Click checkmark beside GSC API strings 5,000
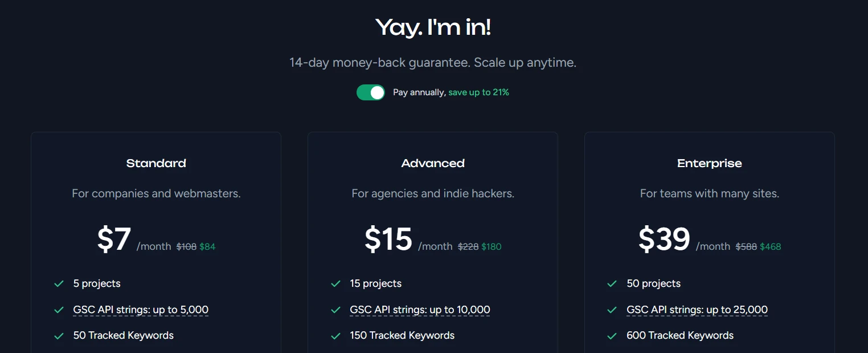The image size is (868, 353). [x=59, y=310]
